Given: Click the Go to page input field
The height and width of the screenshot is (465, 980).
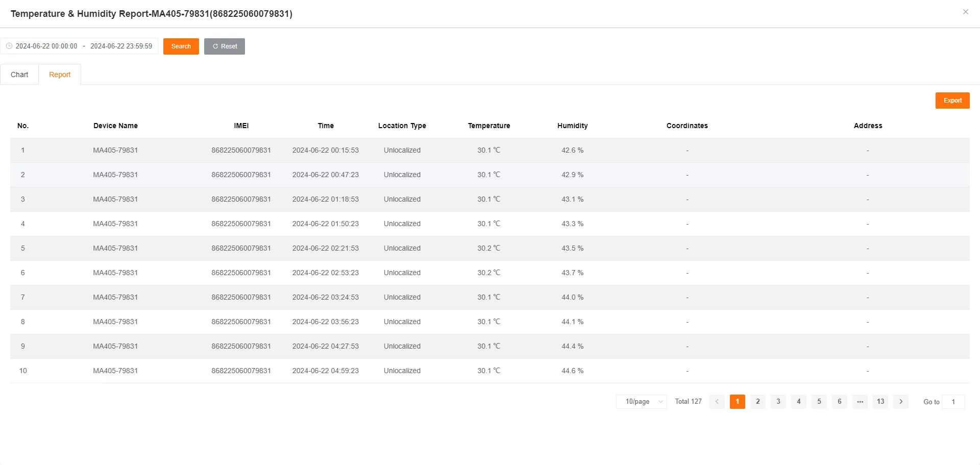Looking at the screenshot, I should pyautogui.click(x=954, y=402).
